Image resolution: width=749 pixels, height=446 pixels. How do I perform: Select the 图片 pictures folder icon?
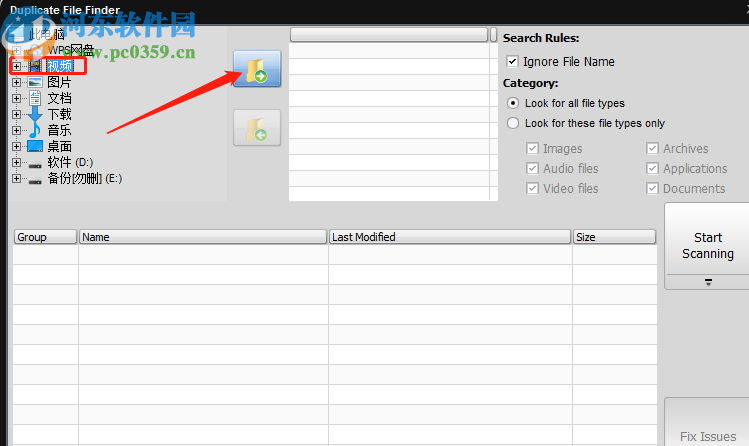point(35,82)
